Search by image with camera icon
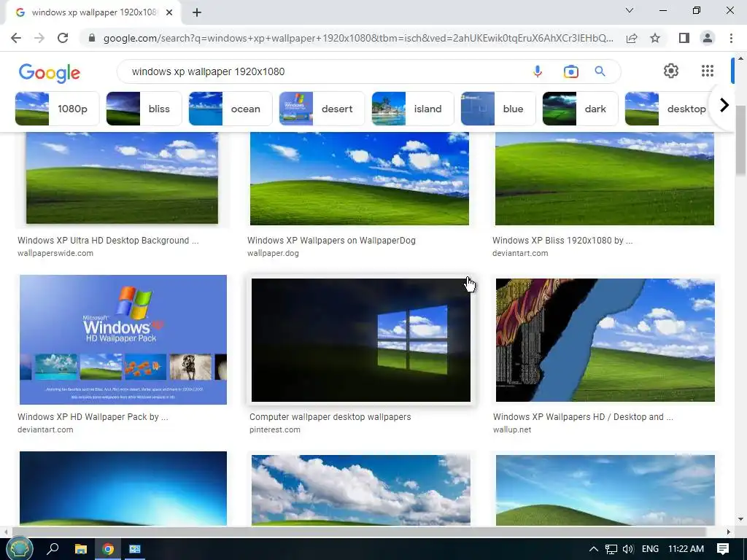This screenshot has height=560, width=747. click(x=570, y=71)
